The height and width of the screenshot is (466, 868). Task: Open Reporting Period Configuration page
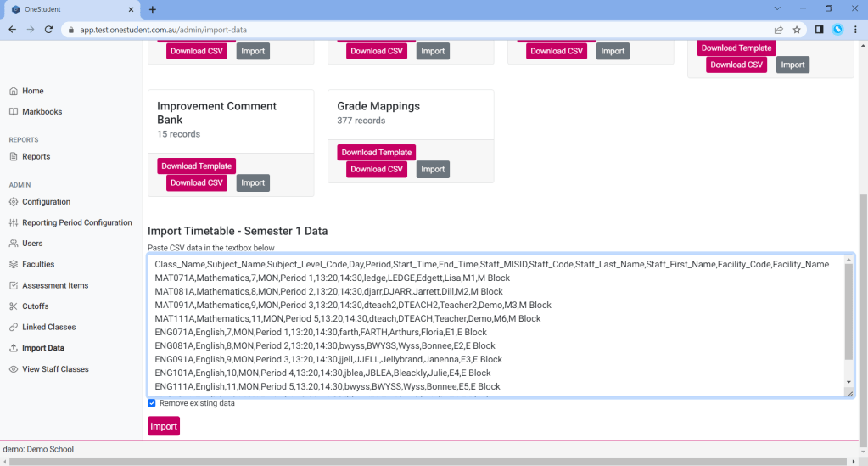pos(76,222)
